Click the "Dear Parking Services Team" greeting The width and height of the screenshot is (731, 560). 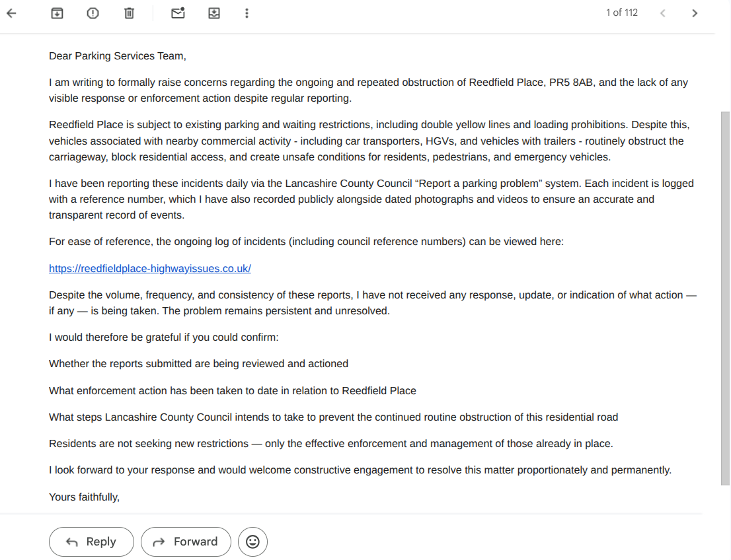[x=117, y=56]
